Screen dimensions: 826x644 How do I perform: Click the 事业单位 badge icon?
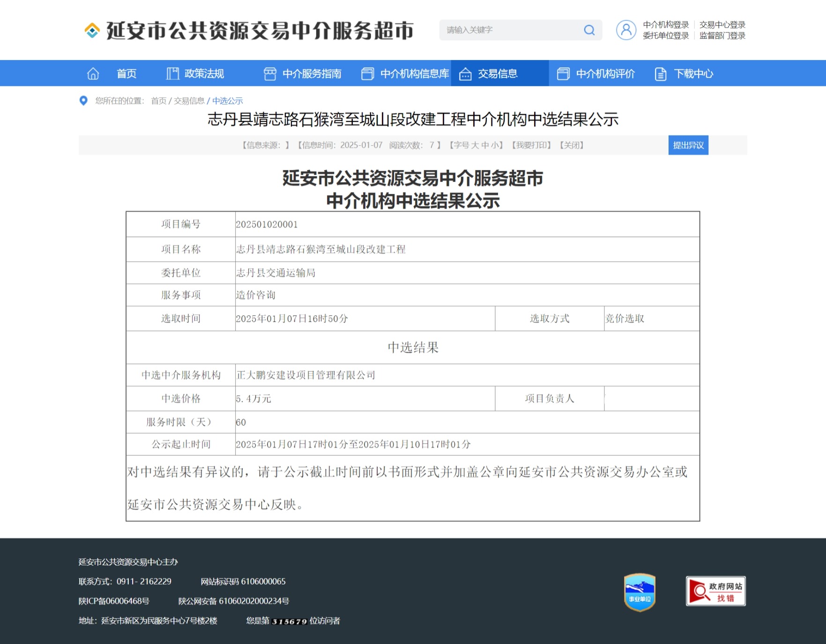640,592
